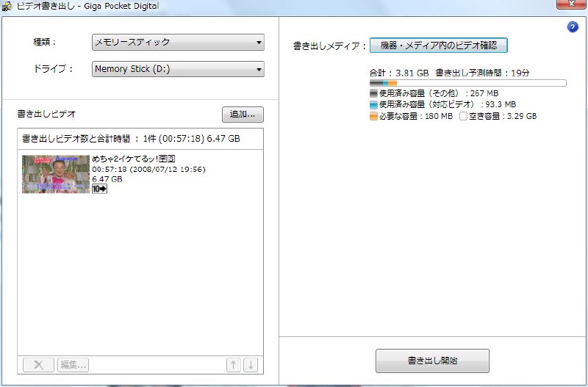This screenshot has width=588, height=387.
Task: Click the 合計：3.81 GB text
Action: pyautogui.click(x=399, y=73)
